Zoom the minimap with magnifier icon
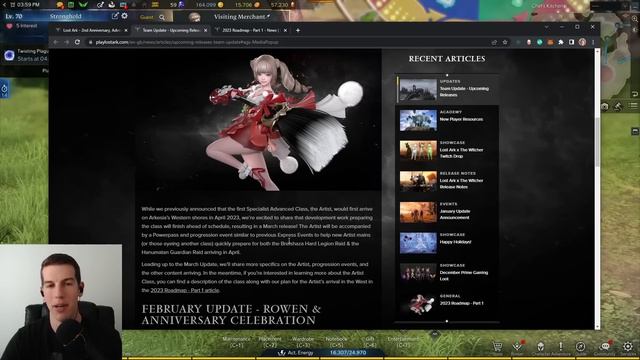The image size is (640, 360). (x=635, y=19)
